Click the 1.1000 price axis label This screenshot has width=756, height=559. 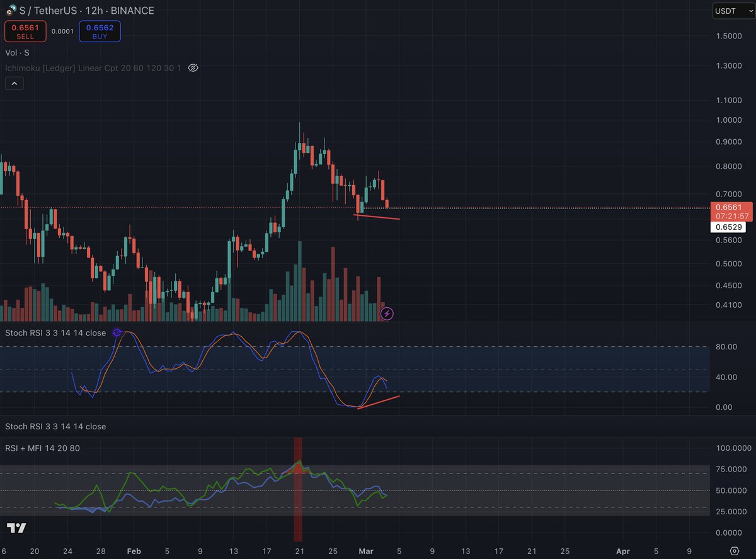pyautogui.click(x=728, y=100)
